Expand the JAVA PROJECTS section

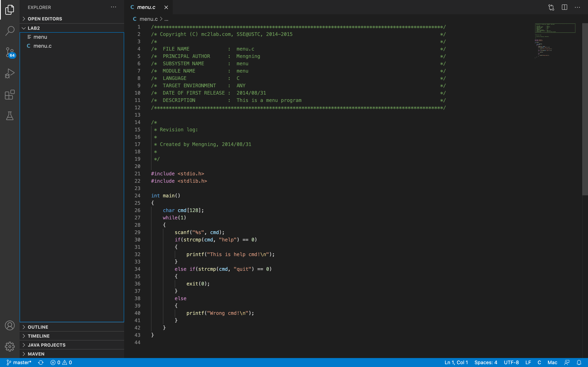click(46, 345)
